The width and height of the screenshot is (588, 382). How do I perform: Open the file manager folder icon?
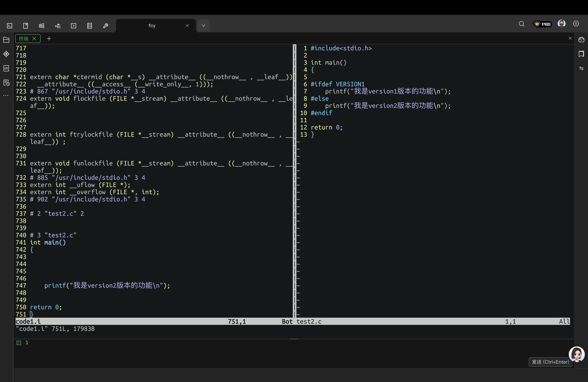pos(6,40)
